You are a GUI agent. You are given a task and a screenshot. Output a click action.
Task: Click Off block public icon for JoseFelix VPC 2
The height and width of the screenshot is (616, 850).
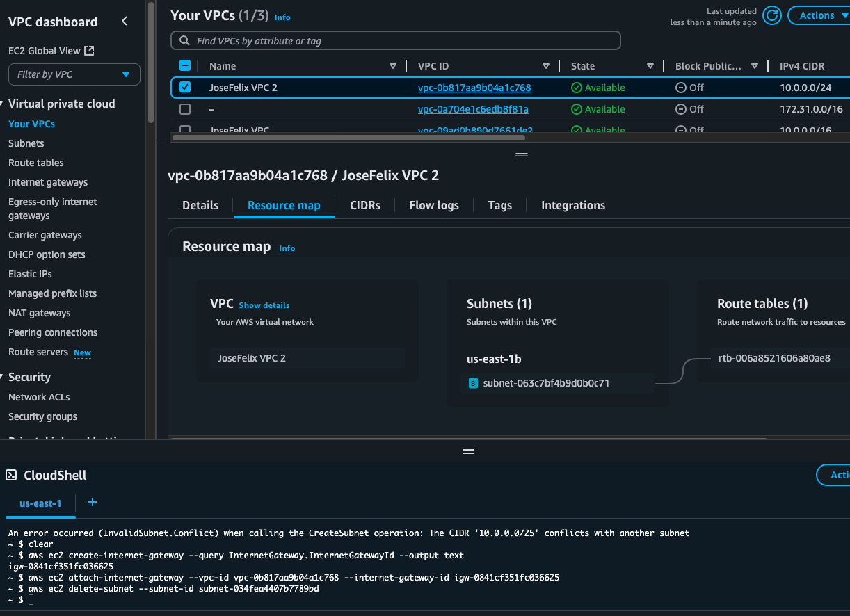(680, 88)
